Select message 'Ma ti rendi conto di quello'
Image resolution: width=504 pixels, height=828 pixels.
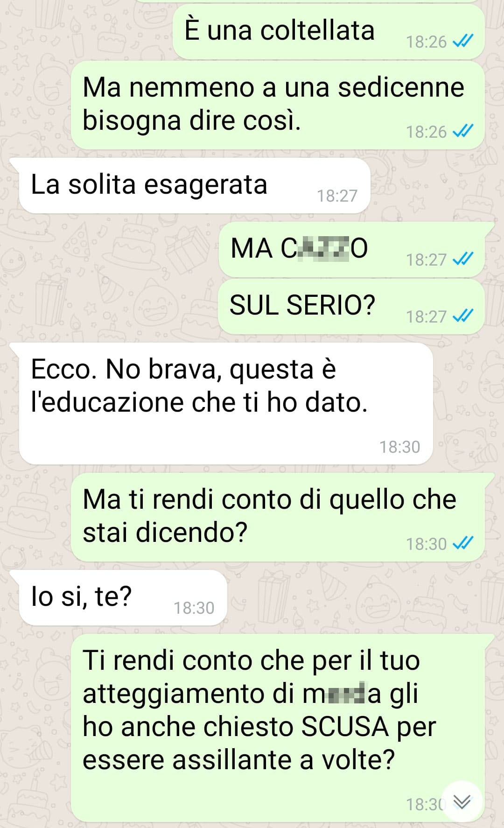(x=278, y=517)
